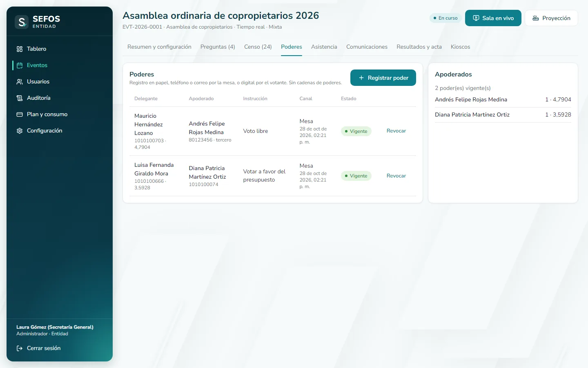Screen dimensions: 588x368
Task: Click Vigente badge in Luisa Fernanda's row
Action: pyautogui.click(x=356, y=176)
